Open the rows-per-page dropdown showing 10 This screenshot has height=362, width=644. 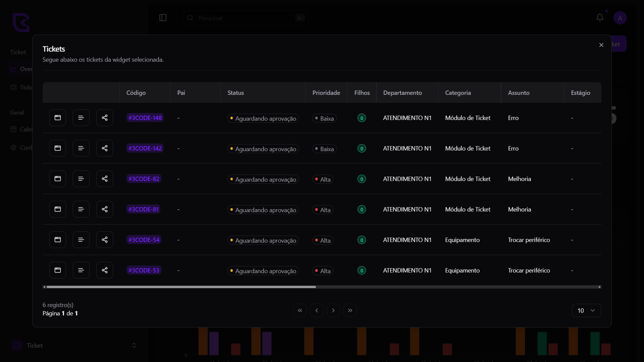(586, 310)
